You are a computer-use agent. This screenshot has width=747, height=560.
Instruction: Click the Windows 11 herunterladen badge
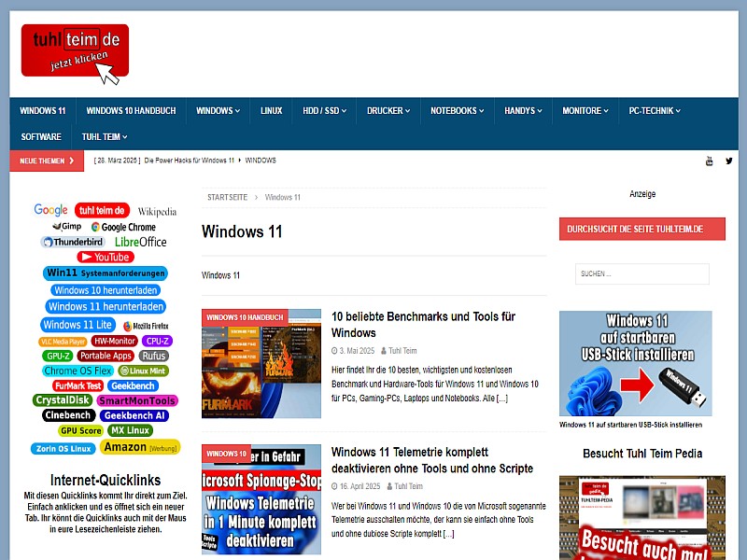coord(106,306)
